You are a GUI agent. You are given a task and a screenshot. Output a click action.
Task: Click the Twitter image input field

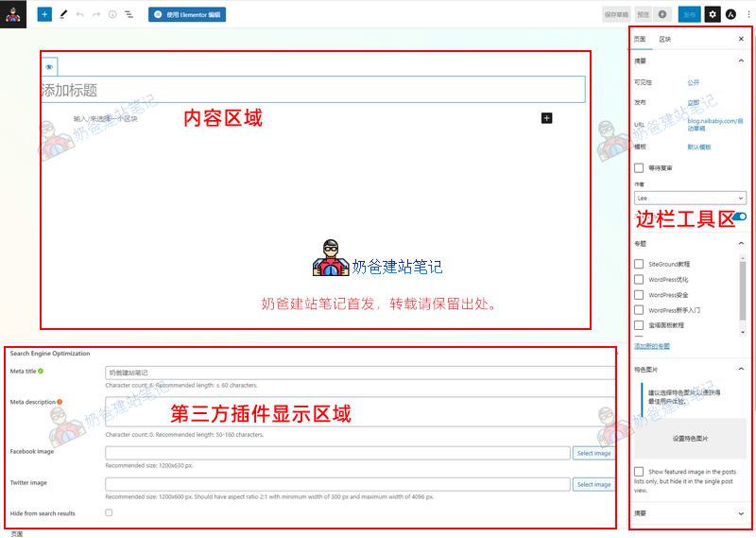coord(337,484)
